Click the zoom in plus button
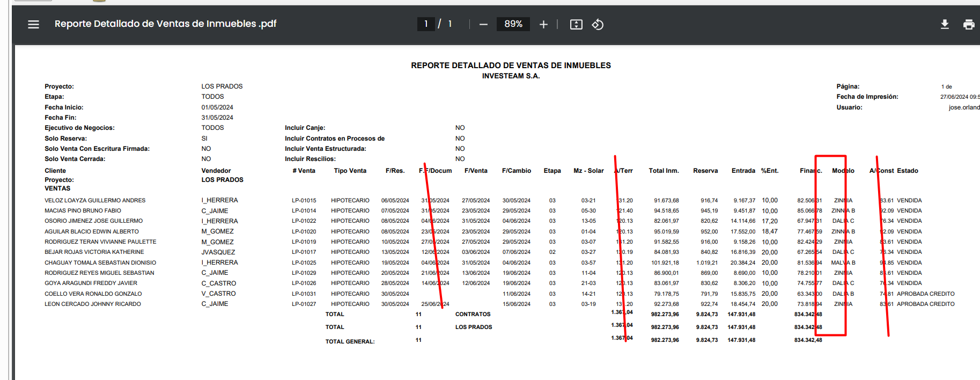Viewport: 980px width, 380px height. [543, 24]
